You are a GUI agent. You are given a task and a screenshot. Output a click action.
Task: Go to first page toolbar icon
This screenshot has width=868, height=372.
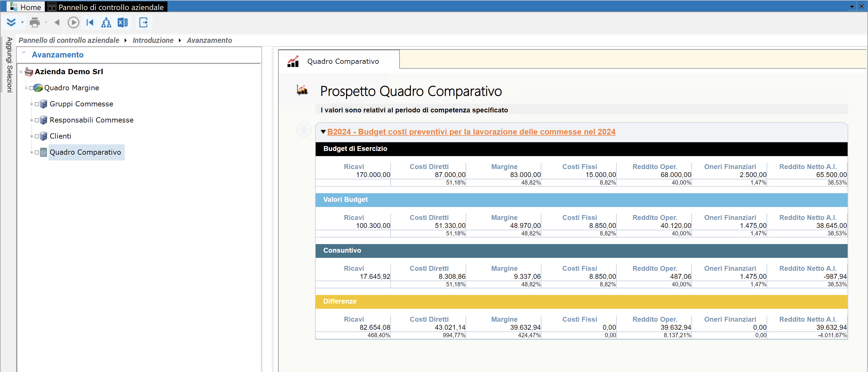[90, 23]
